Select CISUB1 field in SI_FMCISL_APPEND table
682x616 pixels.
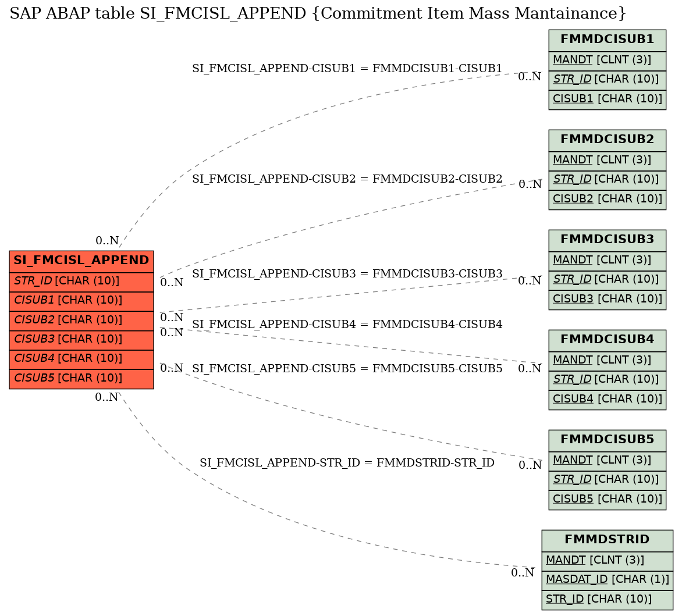(x=81, y=302)
